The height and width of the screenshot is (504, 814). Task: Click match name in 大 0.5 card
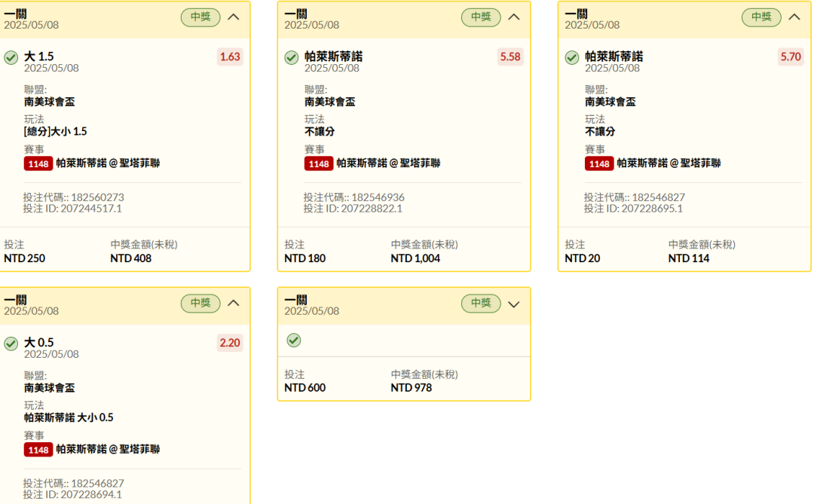(108, 450)
